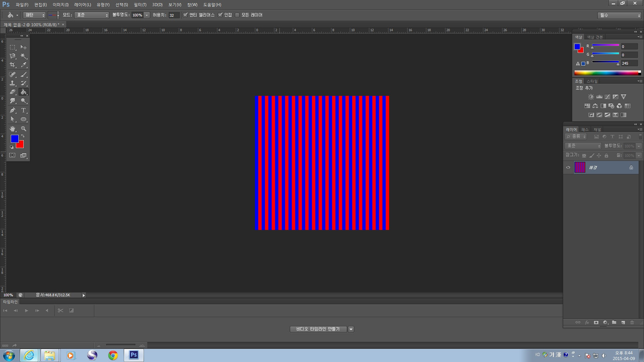
Task: Open pattern picker dropdown
Action: (58, 15)
